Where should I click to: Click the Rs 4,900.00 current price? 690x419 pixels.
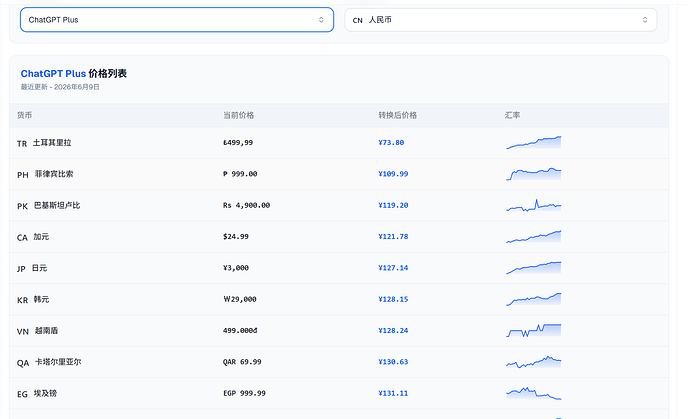[x=246, y=205]
